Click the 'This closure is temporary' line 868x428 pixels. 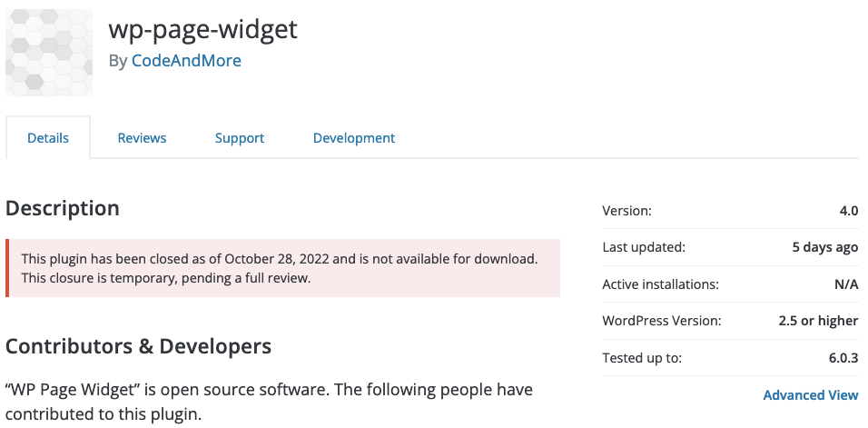coord(166,277)
